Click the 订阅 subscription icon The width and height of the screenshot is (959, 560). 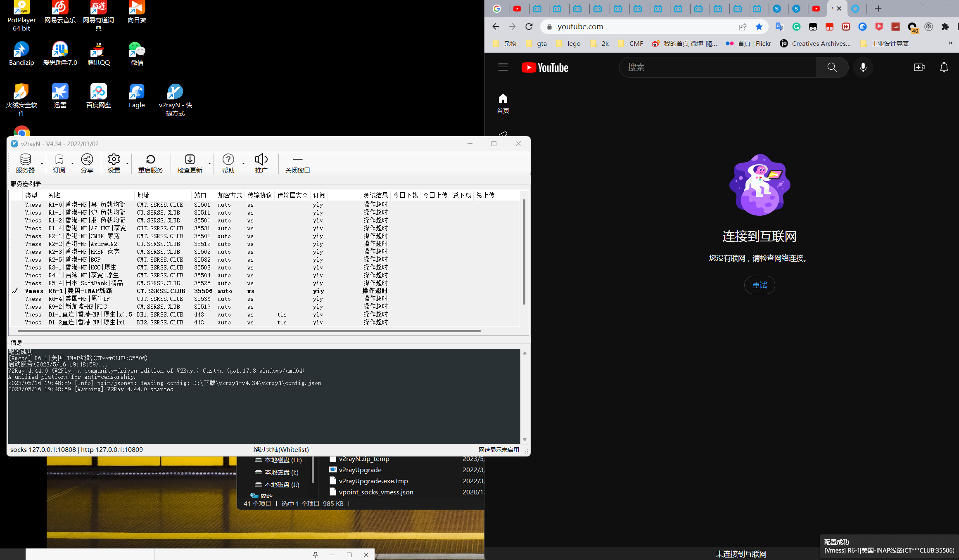[59, 163]
